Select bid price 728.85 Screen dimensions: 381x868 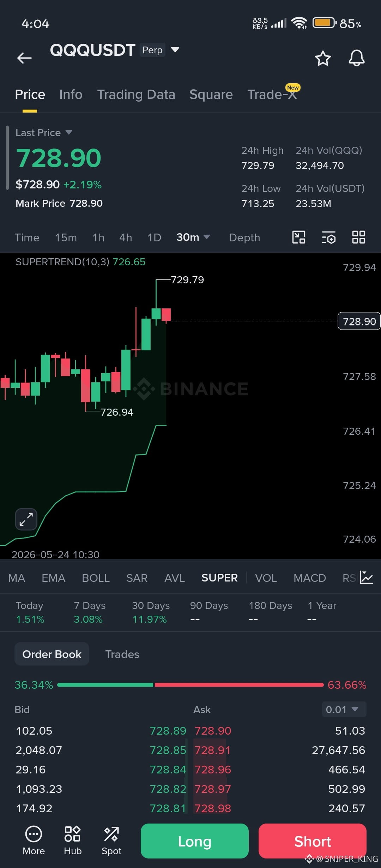coord(168,750)
